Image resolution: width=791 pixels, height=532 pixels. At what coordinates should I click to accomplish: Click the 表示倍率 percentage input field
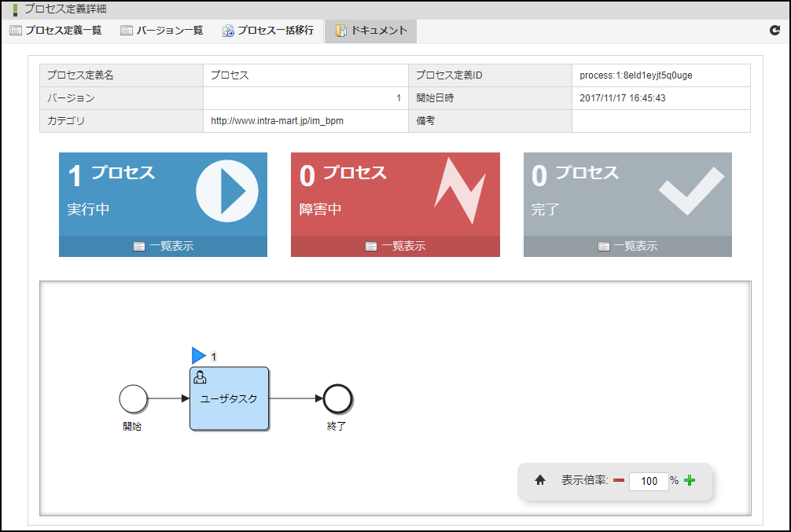649,482
